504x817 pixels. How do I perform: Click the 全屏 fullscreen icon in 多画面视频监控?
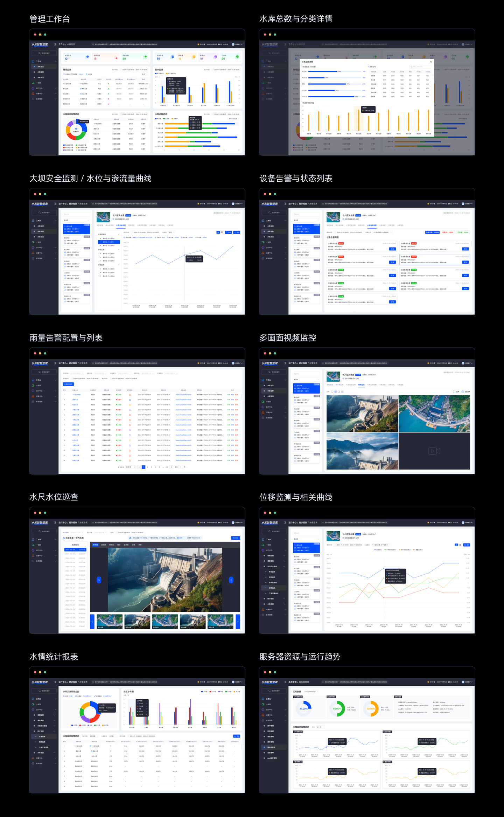454,392
